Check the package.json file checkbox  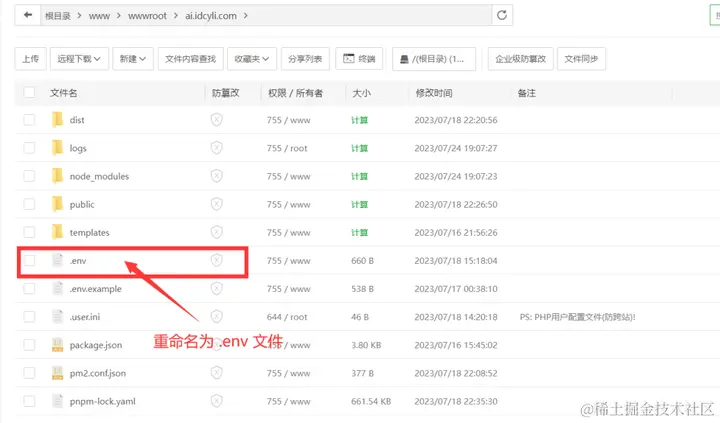click(29, 345)
